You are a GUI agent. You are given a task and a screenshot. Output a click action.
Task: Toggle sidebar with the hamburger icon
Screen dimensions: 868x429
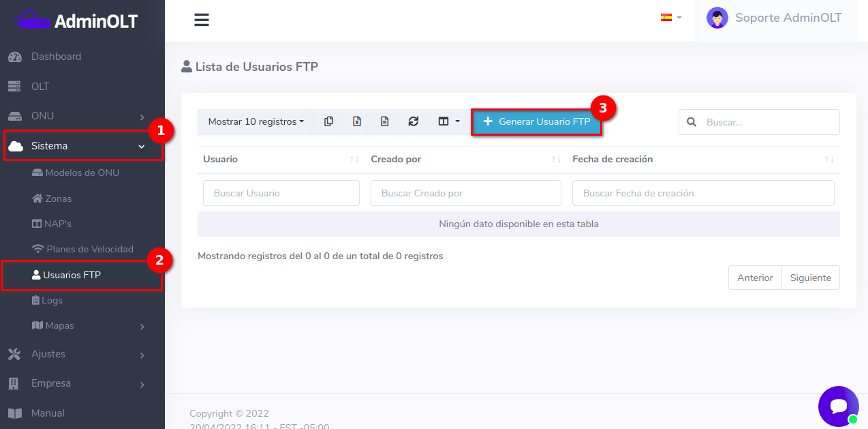pos(201,20)
